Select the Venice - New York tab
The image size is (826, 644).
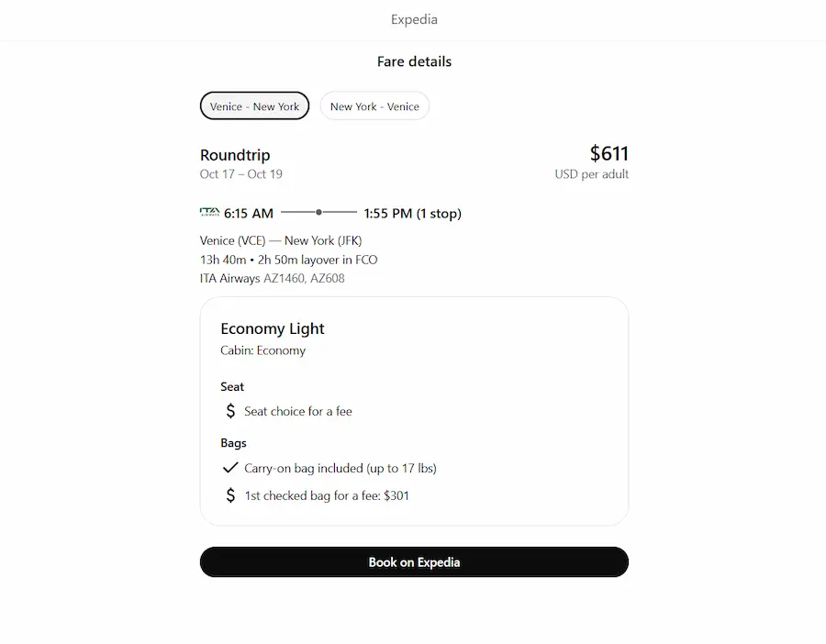click(254, 106)
